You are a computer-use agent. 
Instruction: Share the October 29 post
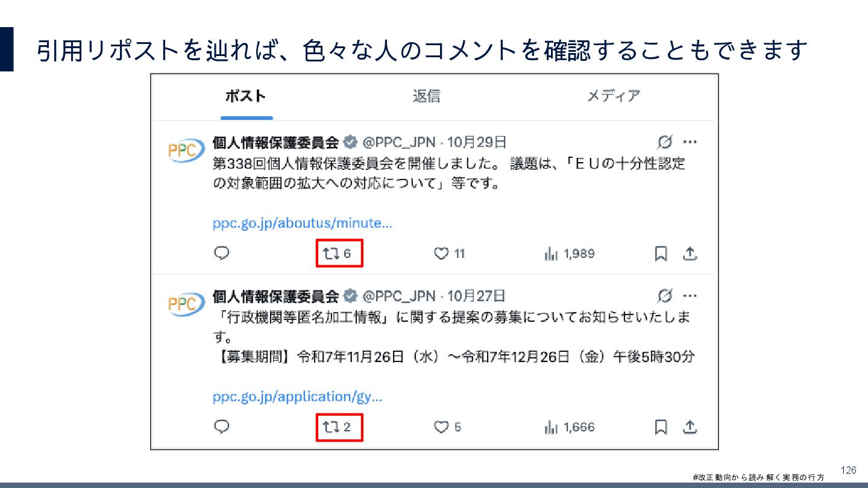click(690, 254)
